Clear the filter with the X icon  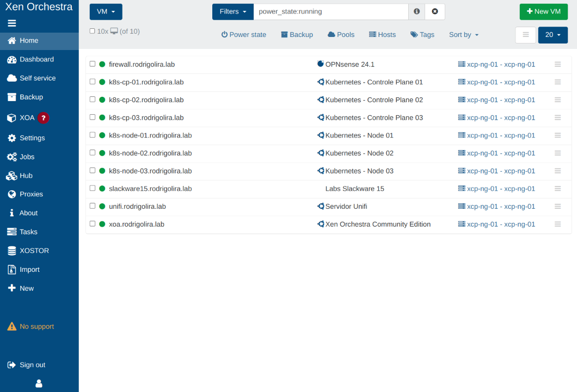[x=435, y=11]
